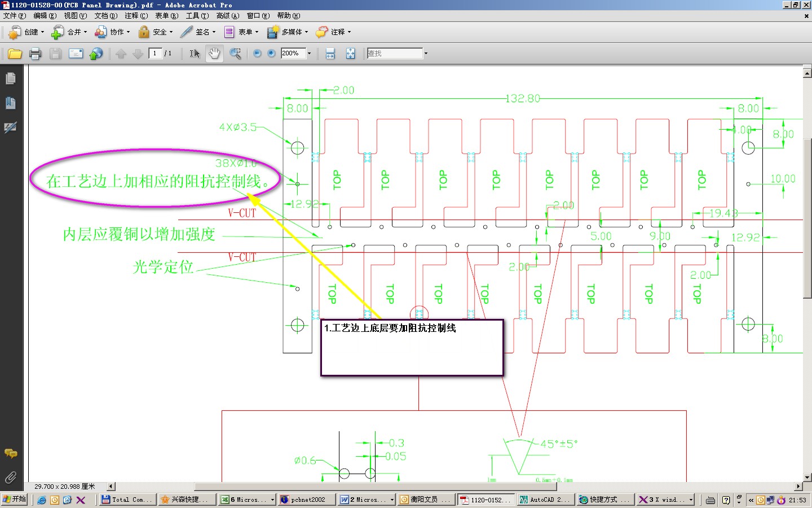Switch to pcbnet2002 taskbar button

306,500
